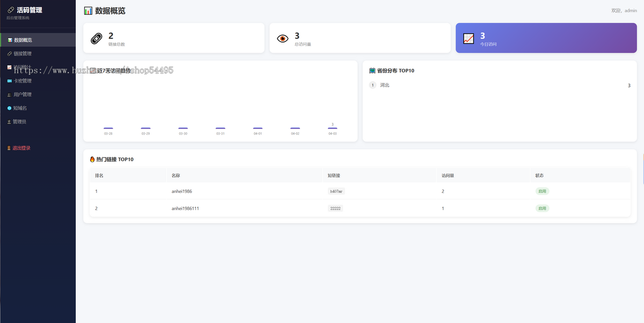Click the person icon of 管理员 in sidebar
The height and width of the screenshot is (323, 644).
(9, 122)
